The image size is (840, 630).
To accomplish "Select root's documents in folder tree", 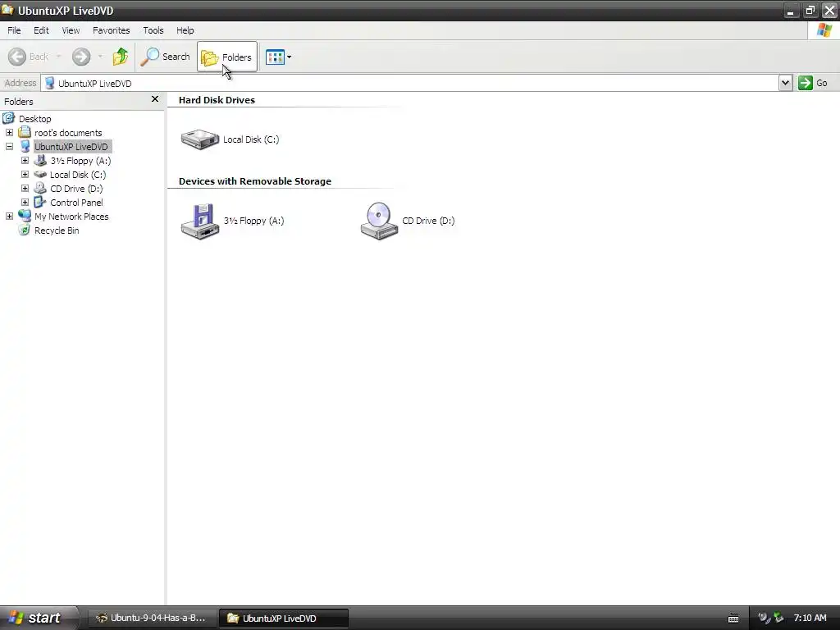I will 68,133.
